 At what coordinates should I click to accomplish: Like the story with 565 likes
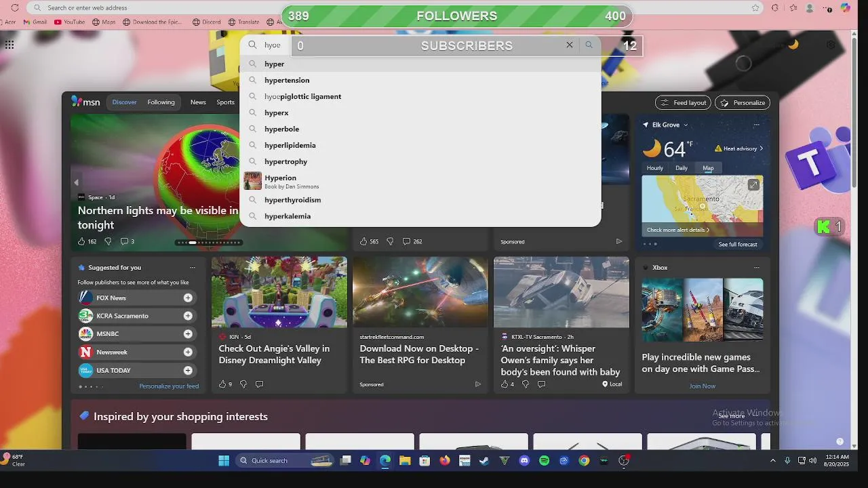[x=369, y=241]
